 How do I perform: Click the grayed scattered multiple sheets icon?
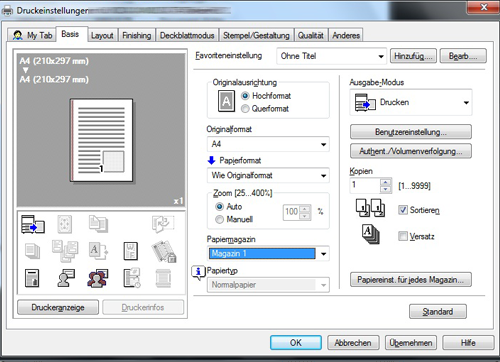pyautogui.click(x=65, y=251)
